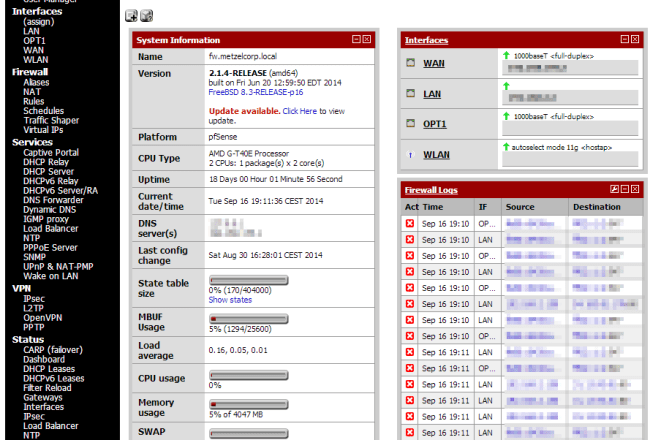Open DNS Forwarder service
The height and width of the screenshot is (440, 660).
click(x=53, y=200)
